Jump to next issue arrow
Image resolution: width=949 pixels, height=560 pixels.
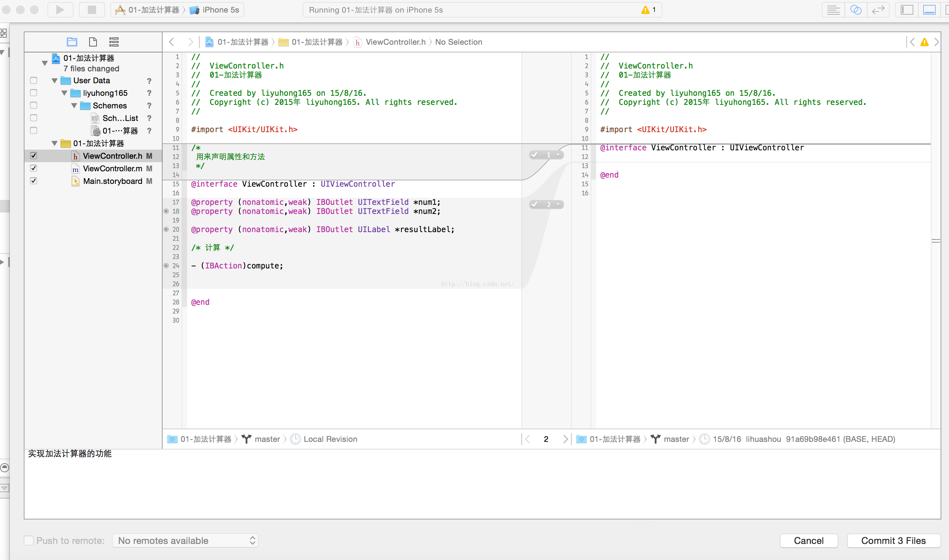pos(936,42)
